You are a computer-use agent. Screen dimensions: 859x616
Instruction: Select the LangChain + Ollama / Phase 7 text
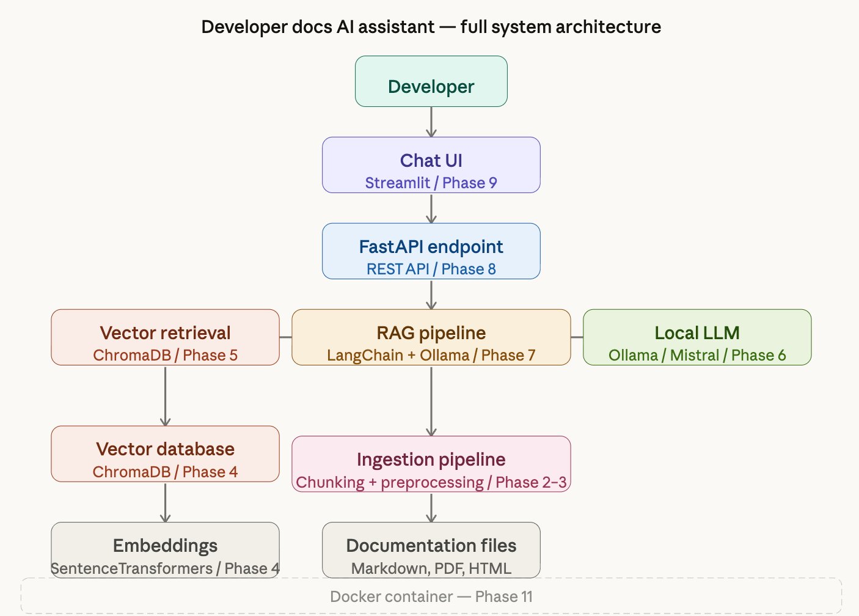(431, 355)
